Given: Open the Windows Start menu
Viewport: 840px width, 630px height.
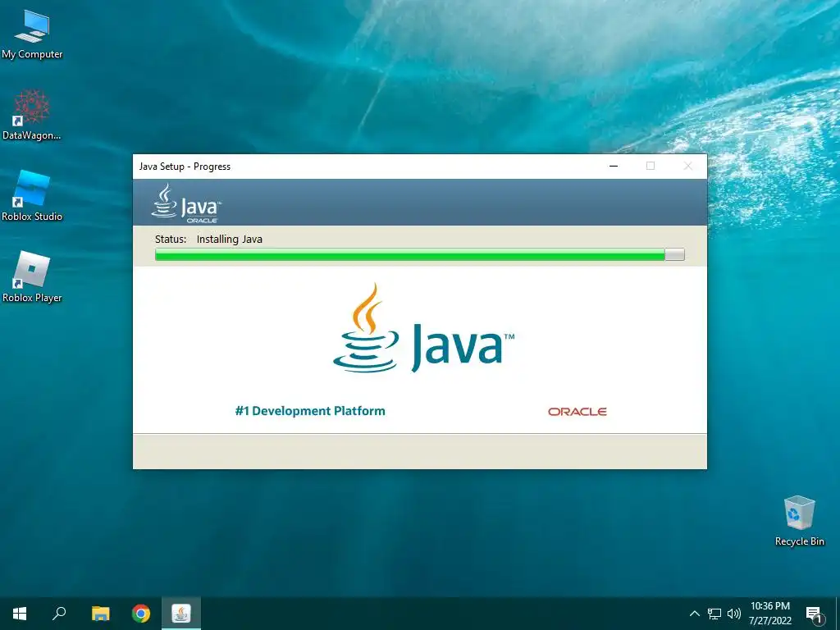Looking at the screenshot, I should click(x=20, y=614).
